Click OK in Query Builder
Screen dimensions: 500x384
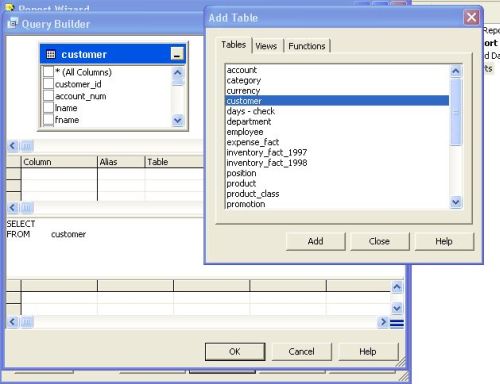coord(235,352)
